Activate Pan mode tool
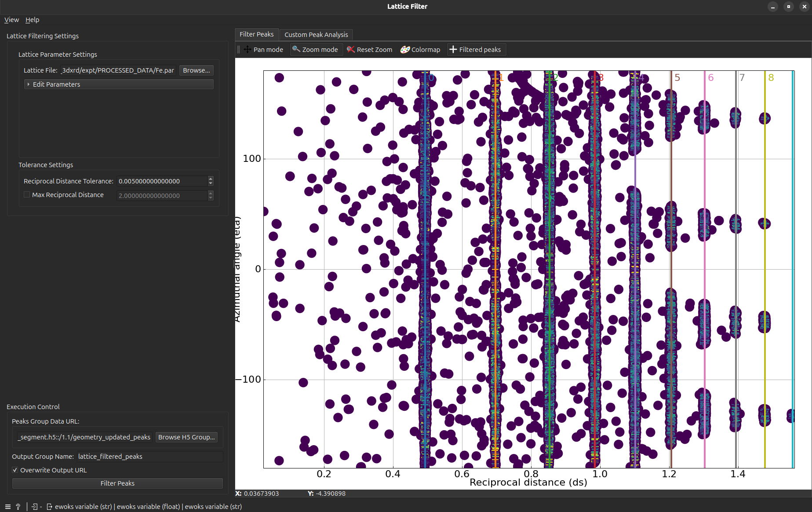Image resolution: width=812 pixels, height=512 pixels. (x=263, y=50)
